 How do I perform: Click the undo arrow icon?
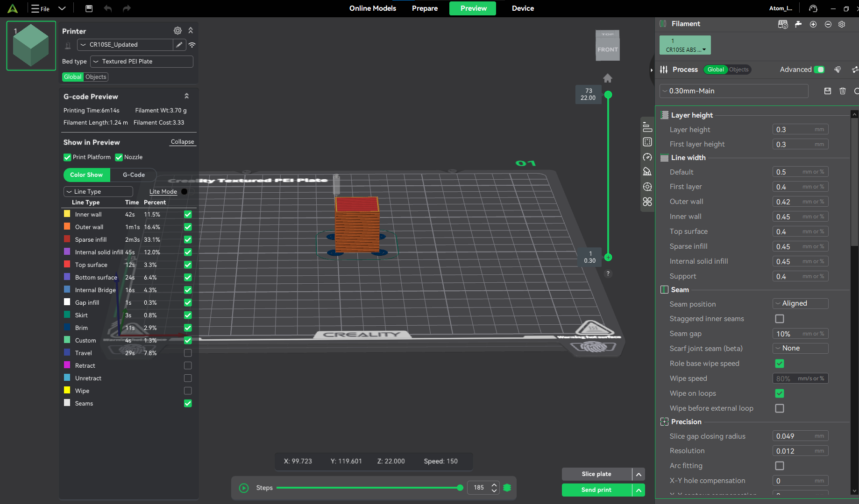tap(108, 8)
